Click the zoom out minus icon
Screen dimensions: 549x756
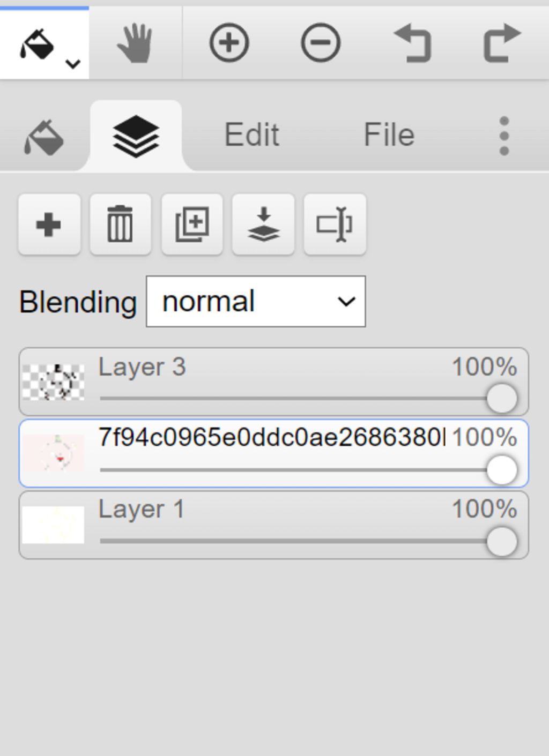321,43
